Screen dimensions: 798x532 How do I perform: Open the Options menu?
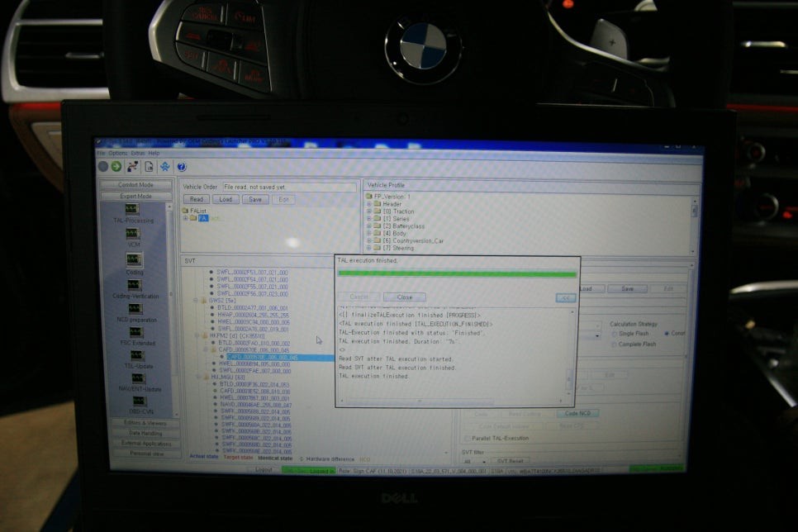[117, 153]
